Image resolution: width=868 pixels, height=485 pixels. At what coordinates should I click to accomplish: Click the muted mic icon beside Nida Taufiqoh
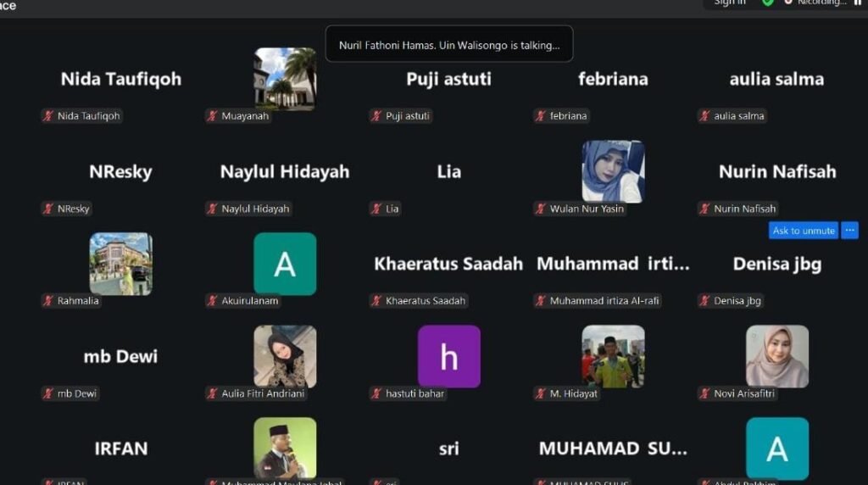(x=48, y=115)
